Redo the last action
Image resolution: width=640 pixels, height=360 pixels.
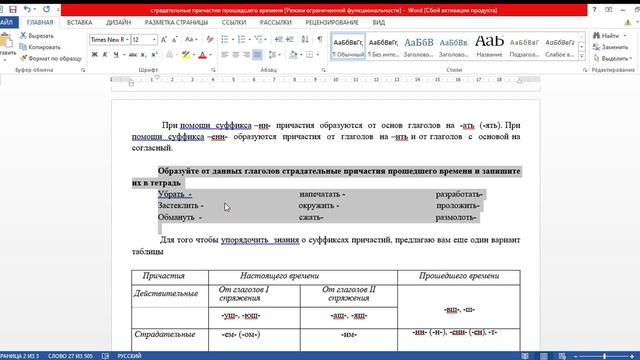click(x=47, y=9)
